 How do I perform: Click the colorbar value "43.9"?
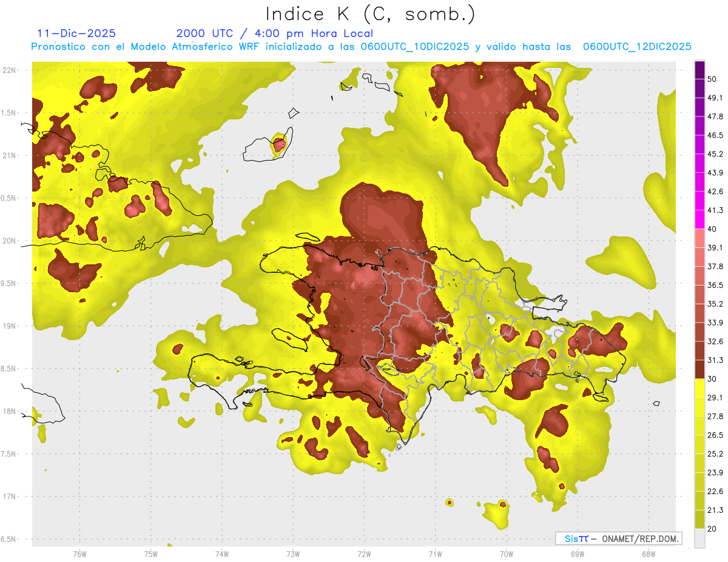pyautogui.click(x=715, y=173)
